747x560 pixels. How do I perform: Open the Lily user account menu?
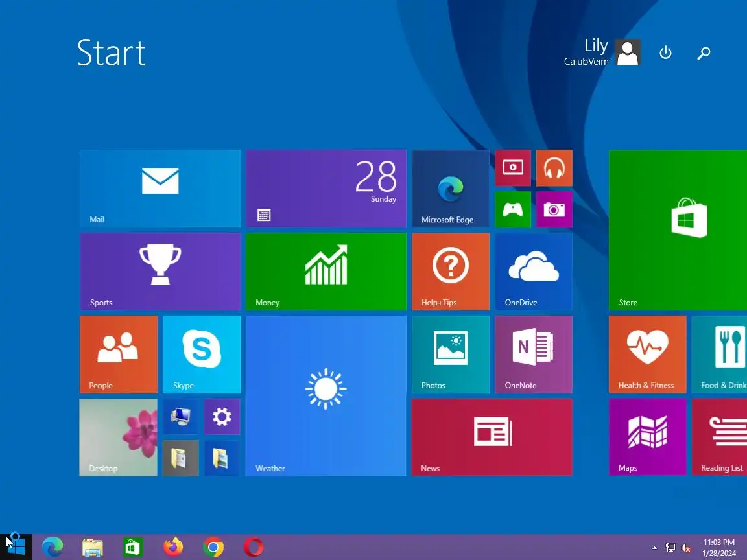(x=602, y=52)
